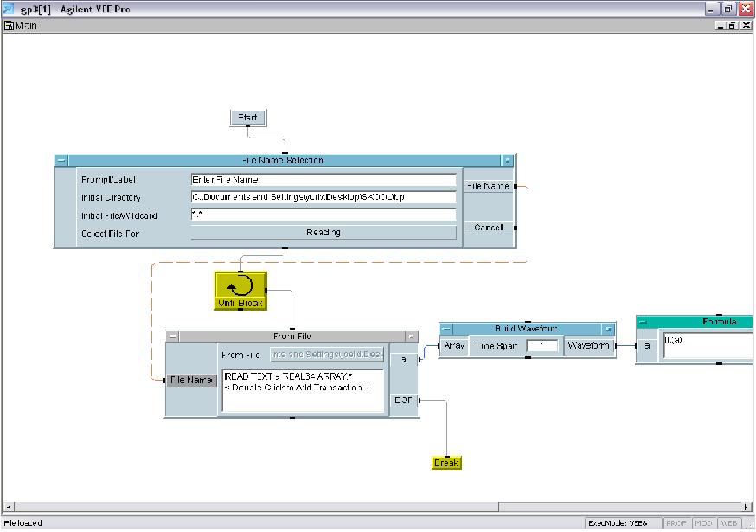Viewport: 756px width, 532px height.
Task: Open the Build Waveform object menu
Action: (x=445, y=329)
